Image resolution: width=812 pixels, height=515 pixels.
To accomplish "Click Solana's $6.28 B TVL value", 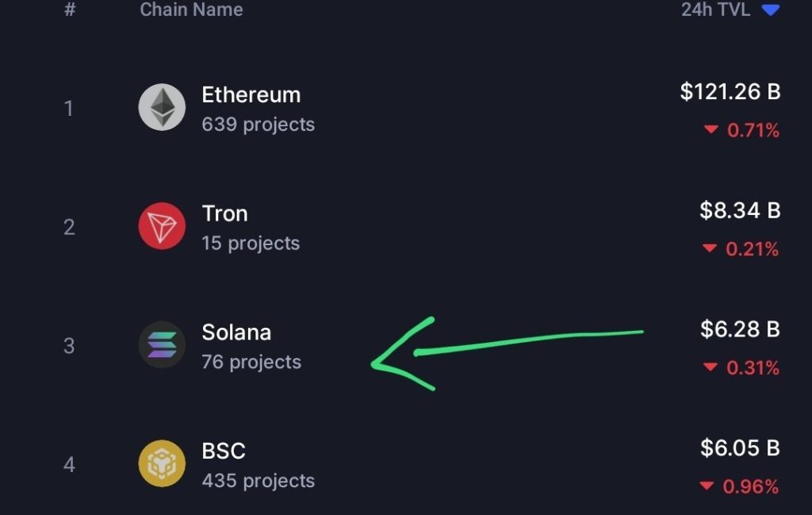I will coord(740,329).
